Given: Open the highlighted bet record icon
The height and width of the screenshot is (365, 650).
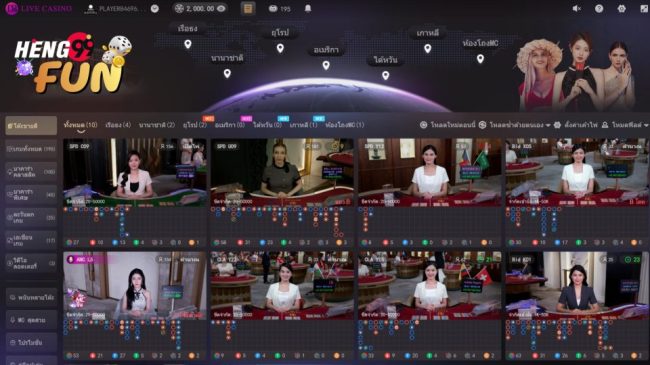Looking at the screenshot, I should pyautogui.click(x=248, y=9).
